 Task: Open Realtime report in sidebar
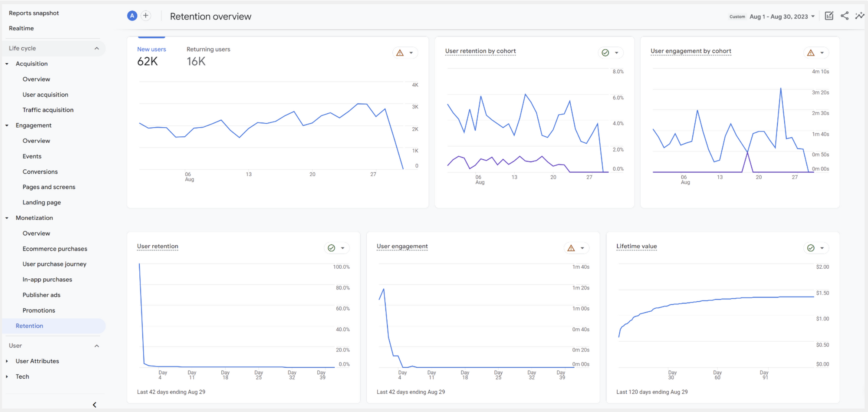(21, 28)
